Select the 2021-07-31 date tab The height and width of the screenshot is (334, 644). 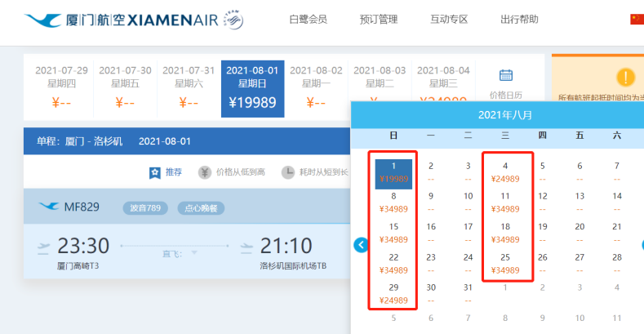coord(189,86)
